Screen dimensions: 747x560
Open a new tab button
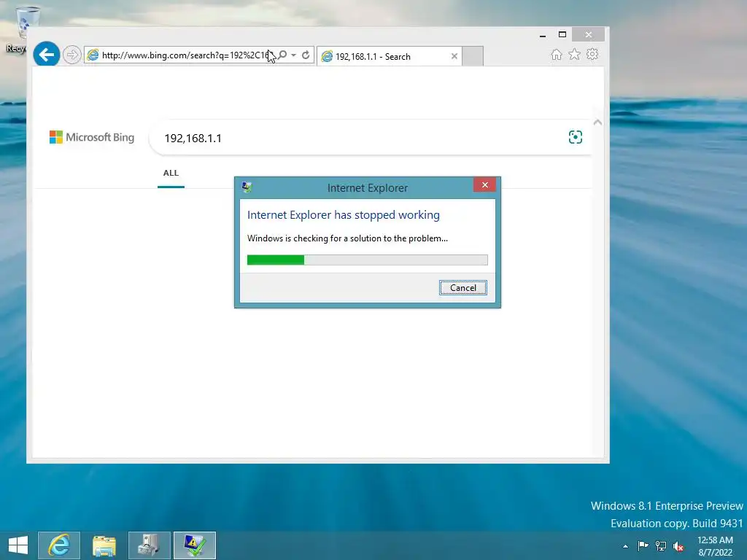pyautogui.click(x=473, y=56)
